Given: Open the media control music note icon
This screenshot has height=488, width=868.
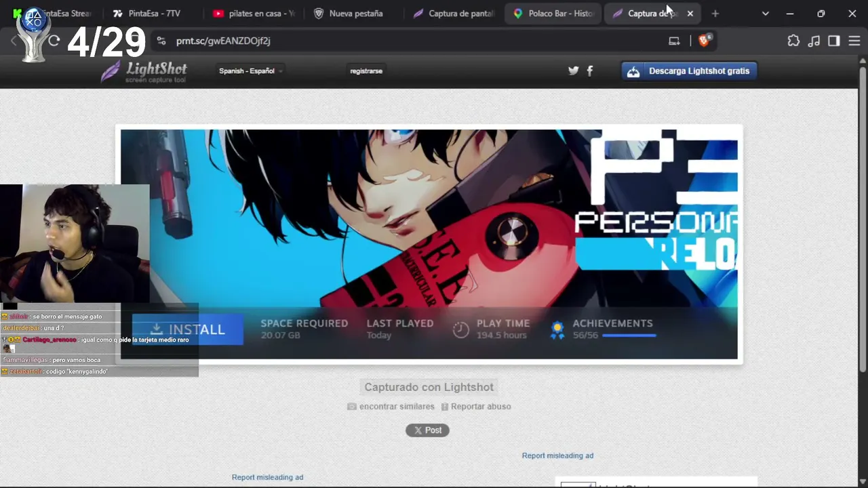Looking at the screenshot, I should [814, 41].
